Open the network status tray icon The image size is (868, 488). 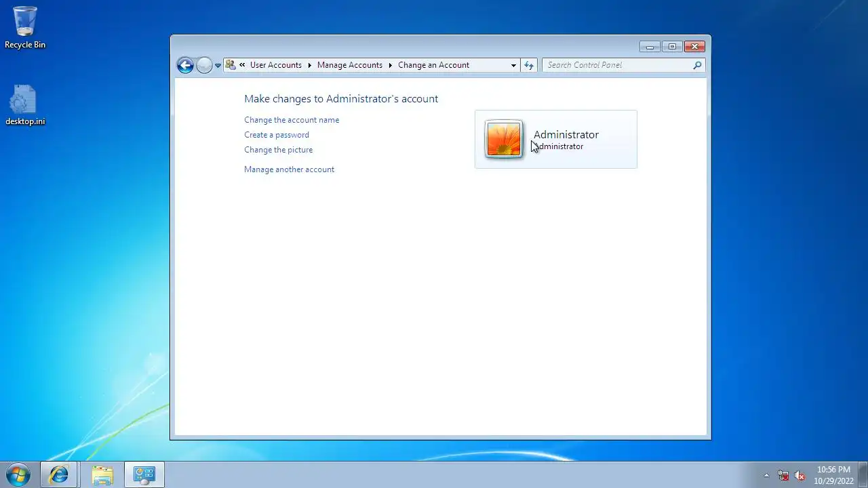point(783,475)
